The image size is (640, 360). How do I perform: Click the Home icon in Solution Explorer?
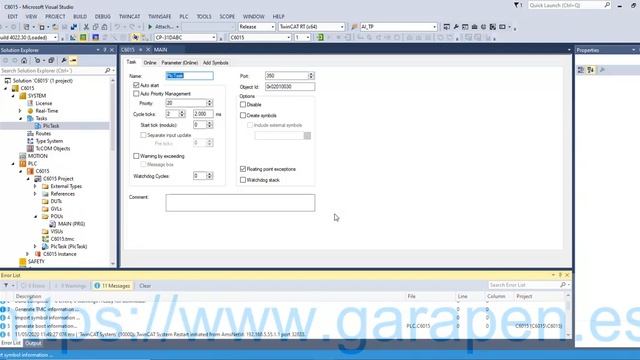pos(24,60)
